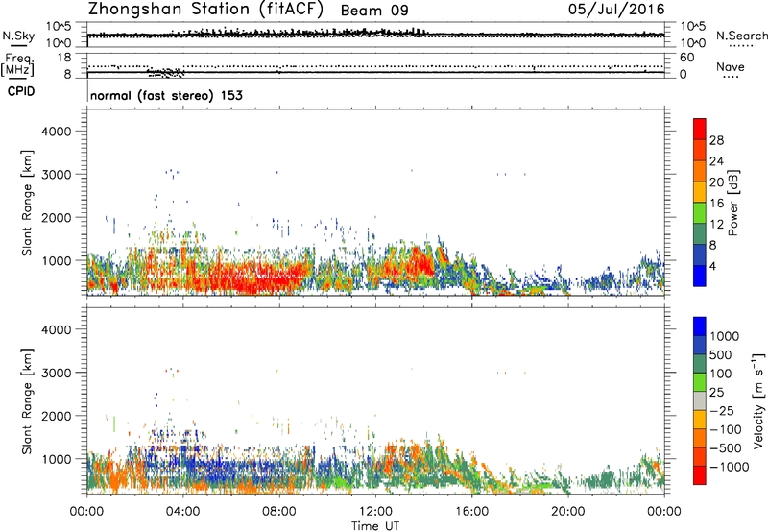This screenshot has height=532, width=768.
Task: Click the "04:00" tick on the time axis
Action: tap(183, 512)
